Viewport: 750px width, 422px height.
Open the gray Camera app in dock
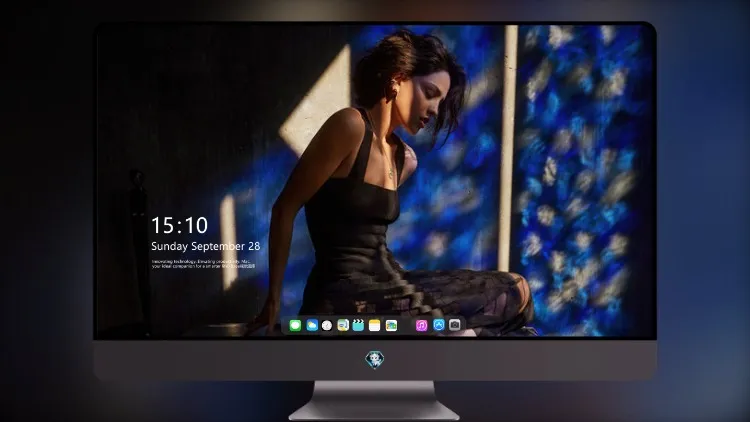click(x=455, y=325)
